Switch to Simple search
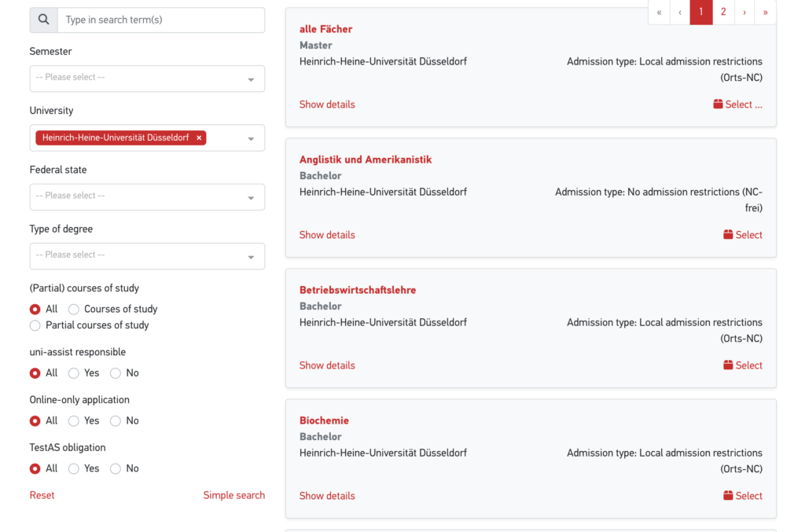This screenshot has height=532, width=805. 233,495
